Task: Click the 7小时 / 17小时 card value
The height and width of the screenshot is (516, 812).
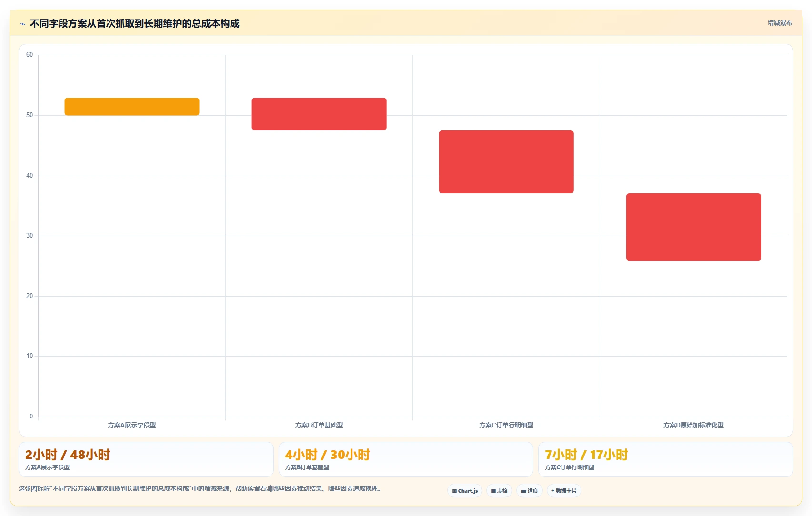Action: click(x=586, y=455)
